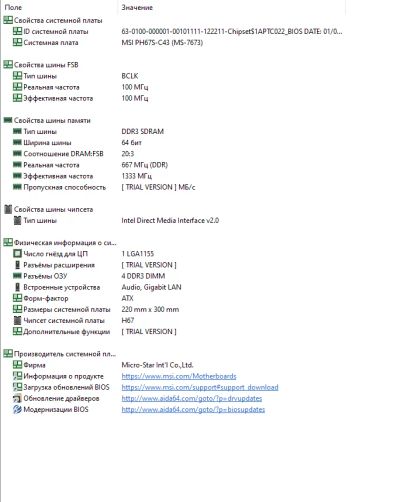Click the board icon beside Форм-фактор
This screenshot has height=502, width=400.
17,298
